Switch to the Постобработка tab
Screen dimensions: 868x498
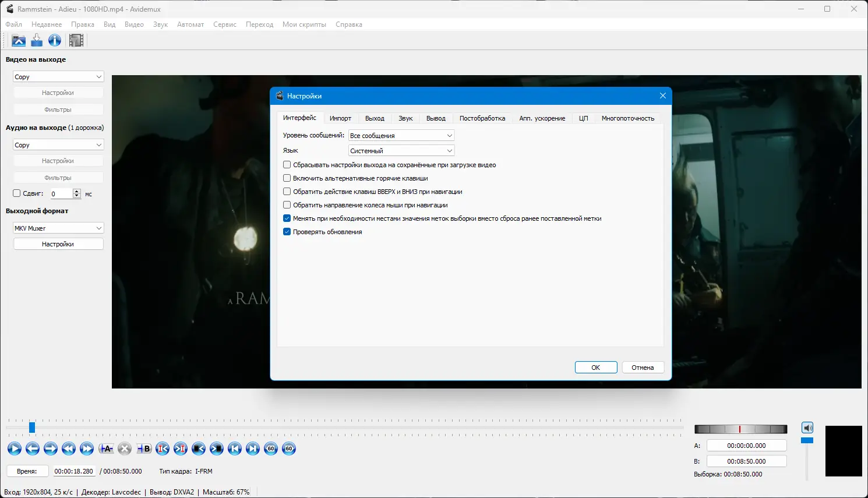pyautogui.click(x=482, y=118)
